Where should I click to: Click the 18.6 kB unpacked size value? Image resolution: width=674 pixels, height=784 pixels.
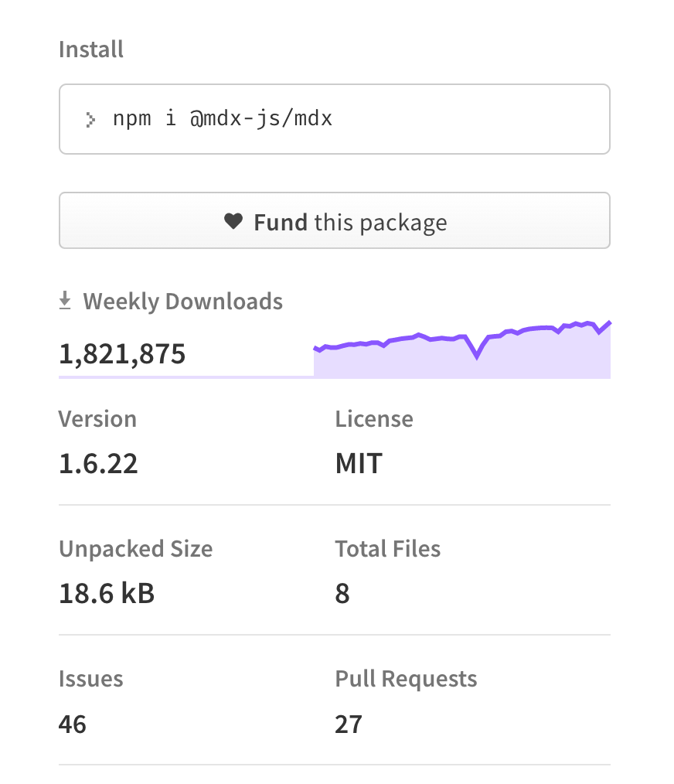[107, 594]
